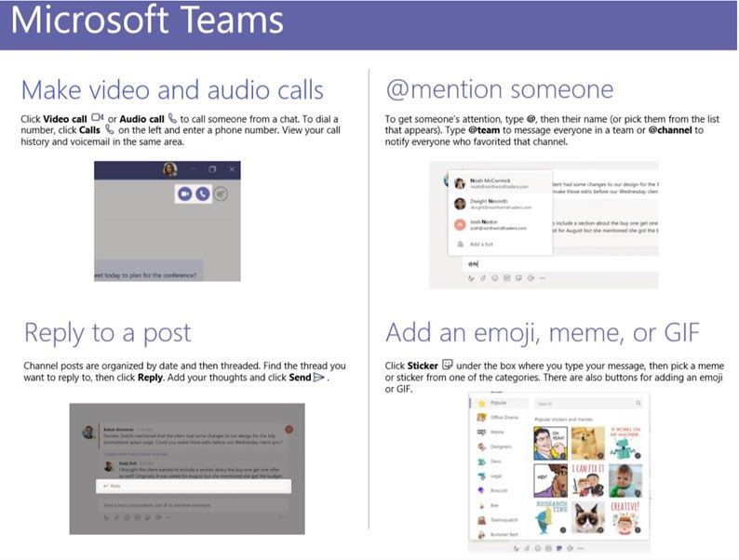Click the red reaction badge on the post
Viewport: 739px width, 560px height.
(x=289, y=429)
